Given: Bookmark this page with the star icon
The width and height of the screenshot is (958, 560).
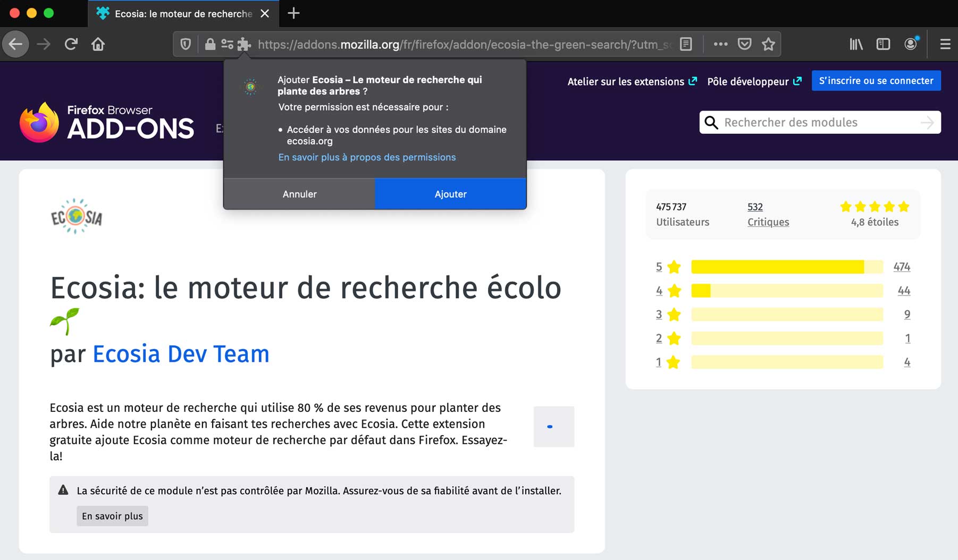Looking at the screenshot, I should click(768, 44).
